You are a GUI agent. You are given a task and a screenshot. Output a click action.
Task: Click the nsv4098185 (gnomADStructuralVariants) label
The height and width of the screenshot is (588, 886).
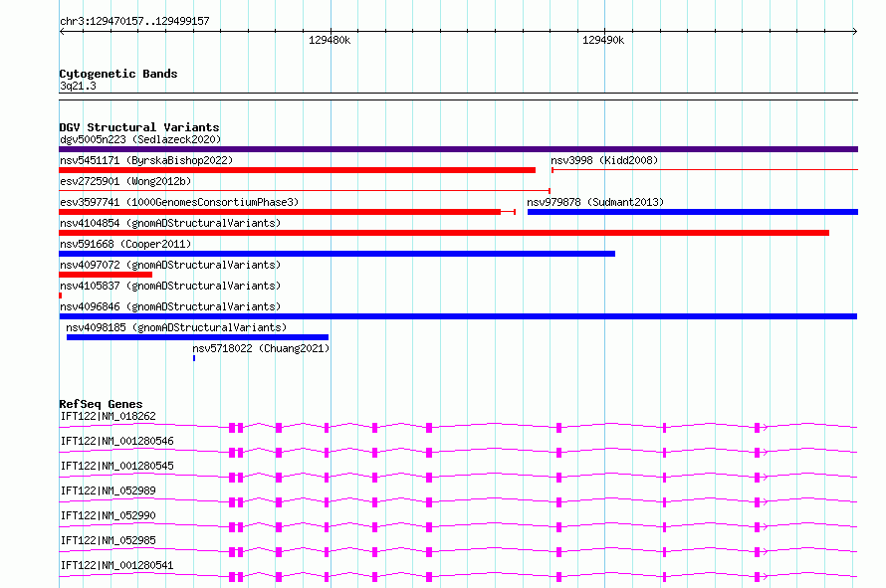(x=176, y=327)
